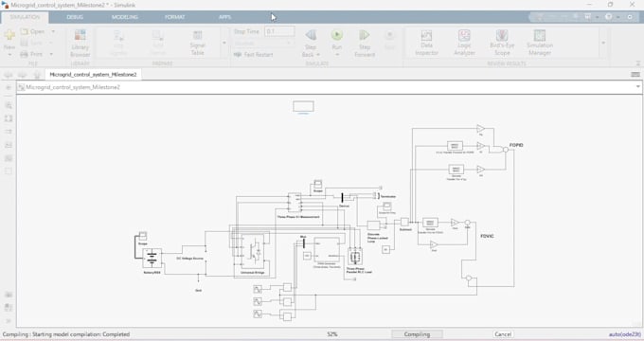Image resolution: width=644 pixels, height=341 pixels.
Task: Click the Terminator label
Action: [388, 197]
